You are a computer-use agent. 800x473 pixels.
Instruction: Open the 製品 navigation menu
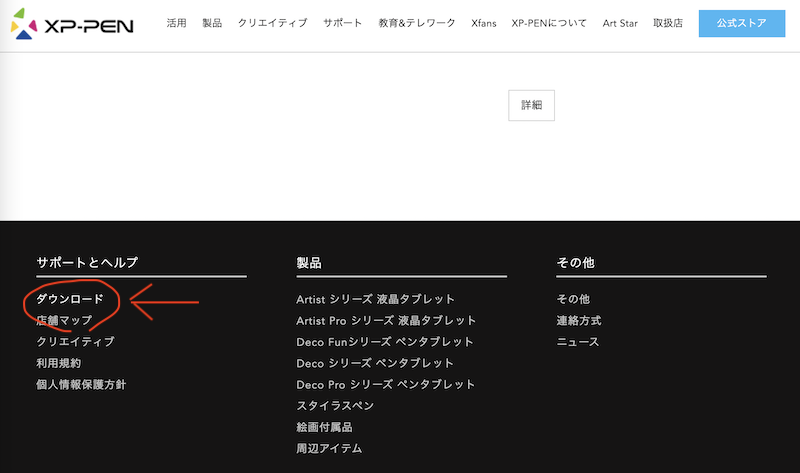tap(212, 23)
